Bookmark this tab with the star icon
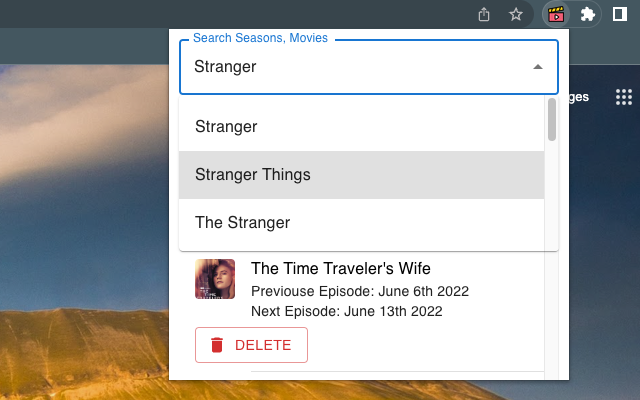 (x=516, y=14)
